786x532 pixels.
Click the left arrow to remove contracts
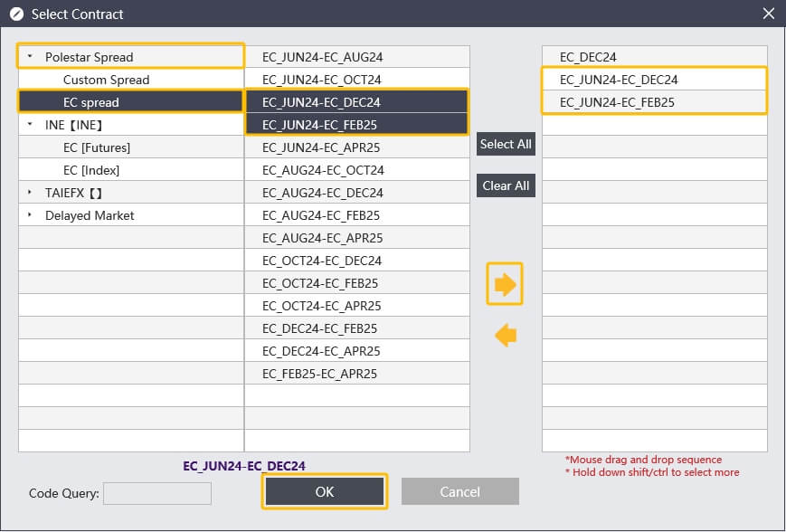pos(506,336)
